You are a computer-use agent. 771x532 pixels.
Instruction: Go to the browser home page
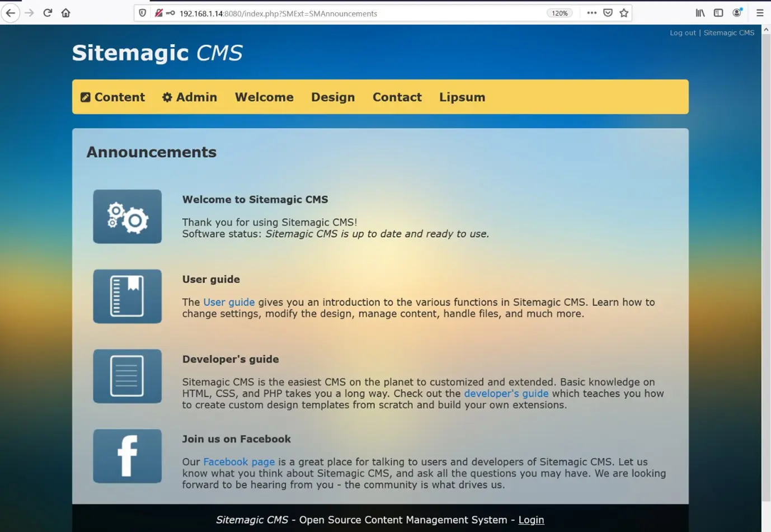(66, 13)
